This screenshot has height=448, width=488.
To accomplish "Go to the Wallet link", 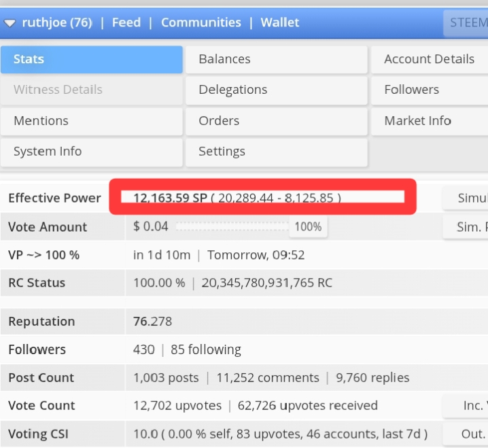I will tap(280, 22).
